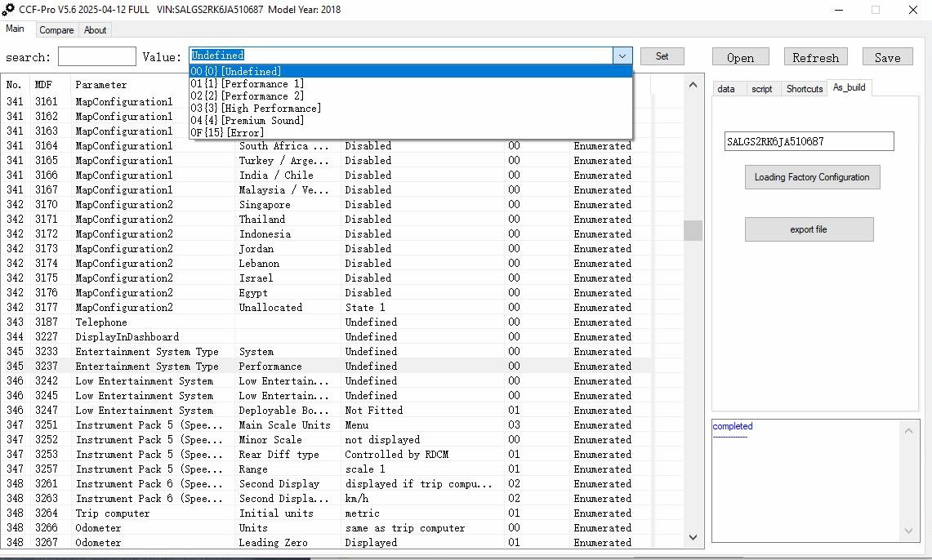Open the About tab
The image size is (932, 560).
95,30
